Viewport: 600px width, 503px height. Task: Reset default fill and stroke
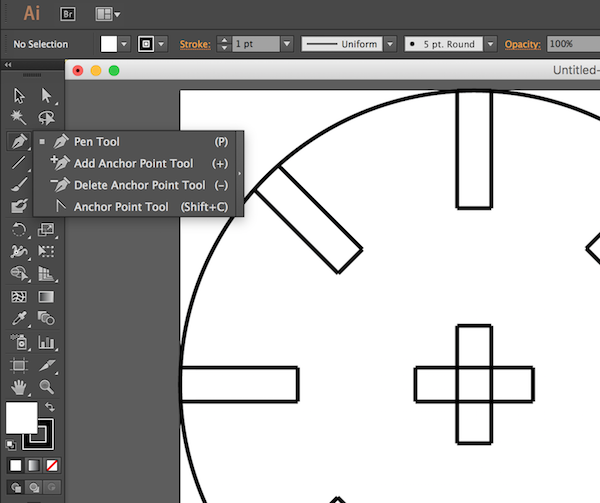coord(11,445)
